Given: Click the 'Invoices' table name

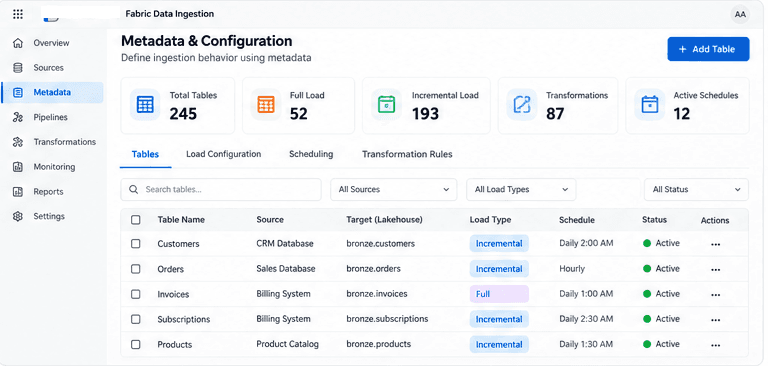Looking at the screenshot, I should point(173,294).
